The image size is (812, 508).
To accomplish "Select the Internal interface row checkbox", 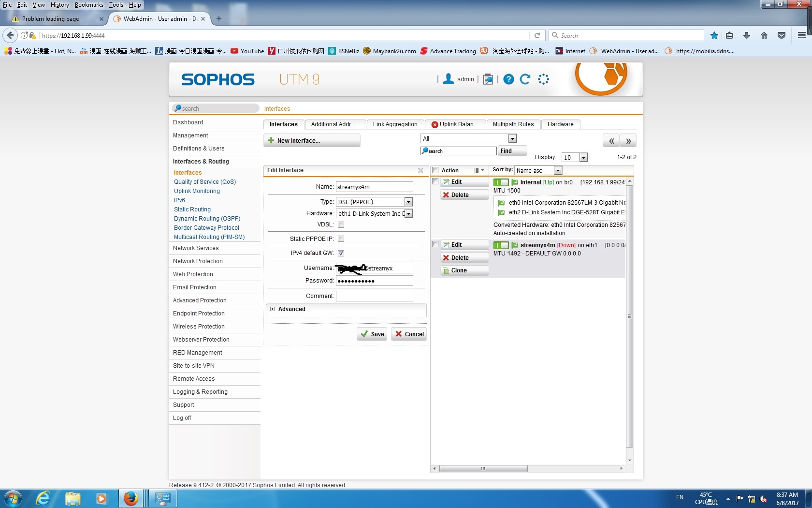I will click(x=435, y=181).
